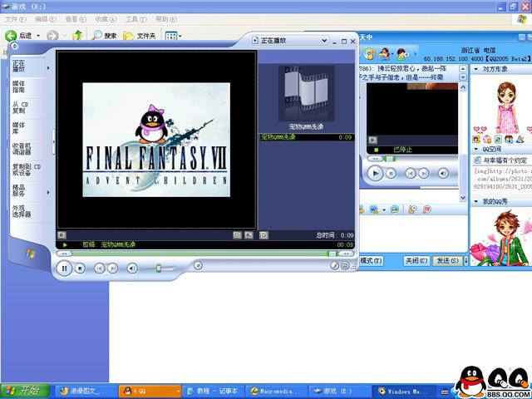Viewport: 532px width, 399px height.
Task: Mute the Media Player volume speaker icon
Action: click(x=131, y=268)
